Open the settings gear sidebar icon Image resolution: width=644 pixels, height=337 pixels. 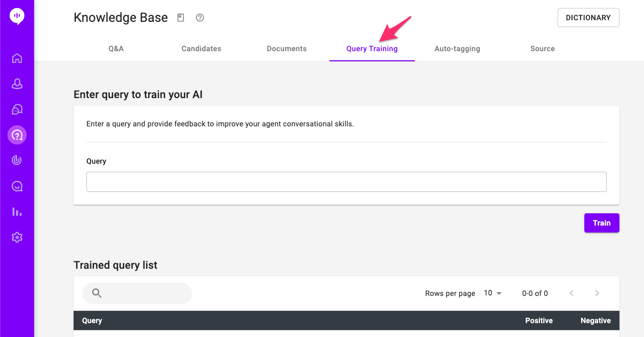[x=17, y=237]
